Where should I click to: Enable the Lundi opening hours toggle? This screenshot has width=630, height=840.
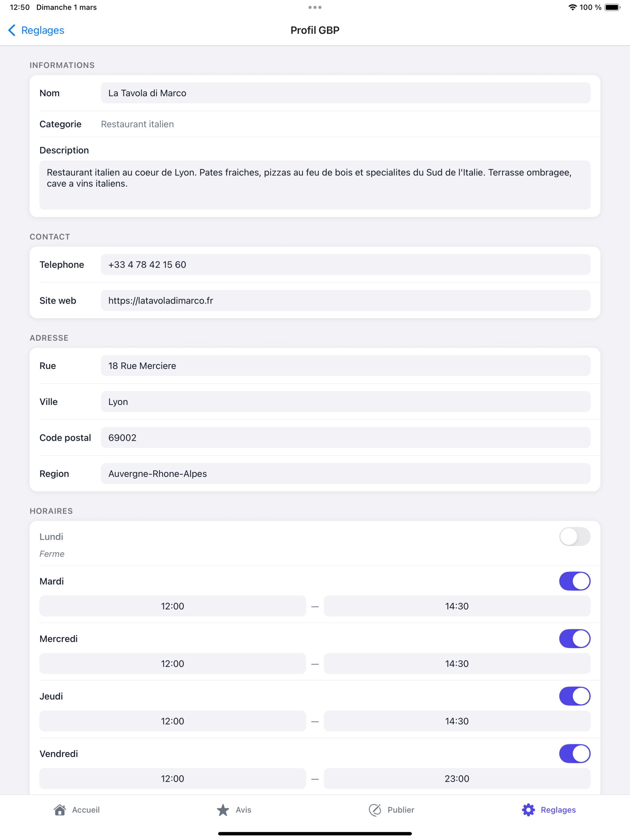tap(574, 537)
